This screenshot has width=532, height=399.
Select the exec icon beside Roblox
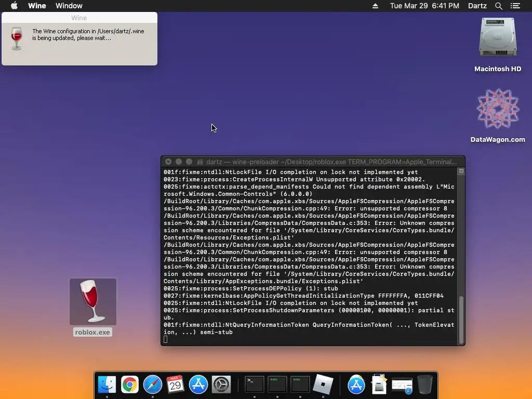[300, 384]
